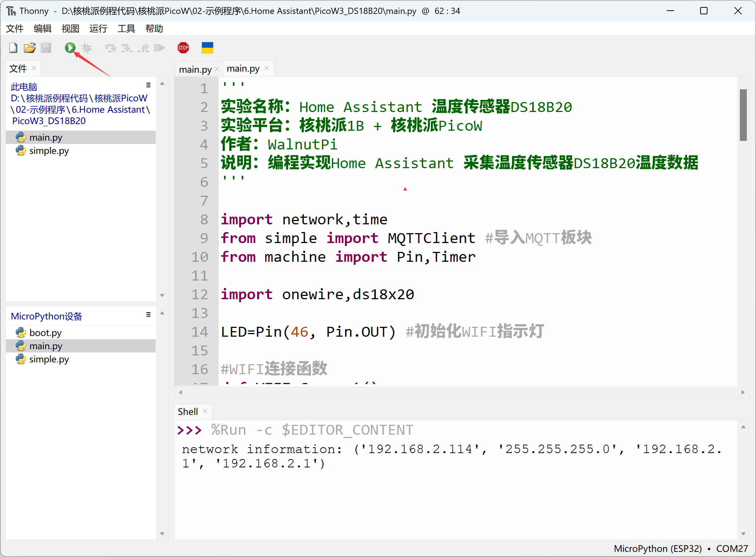Select main.py on the MicroPython device
The image size is (756, 557).
81,346
